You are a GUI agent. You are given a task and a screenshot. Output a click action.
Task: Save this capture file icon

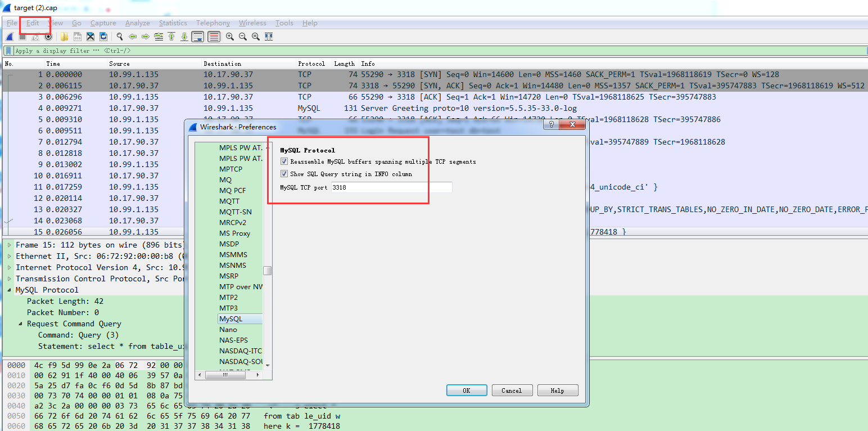[x=78, y=37]
